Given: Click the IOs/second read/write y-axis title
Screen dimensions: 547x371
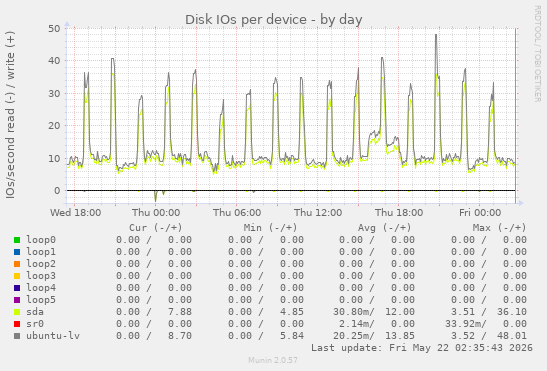Looking at the screenshot, I should click(x=10, y=115).
